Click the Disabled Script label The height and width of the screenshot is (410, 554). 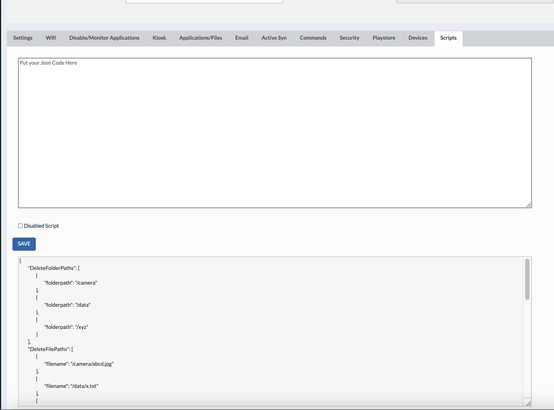(41, 226)
